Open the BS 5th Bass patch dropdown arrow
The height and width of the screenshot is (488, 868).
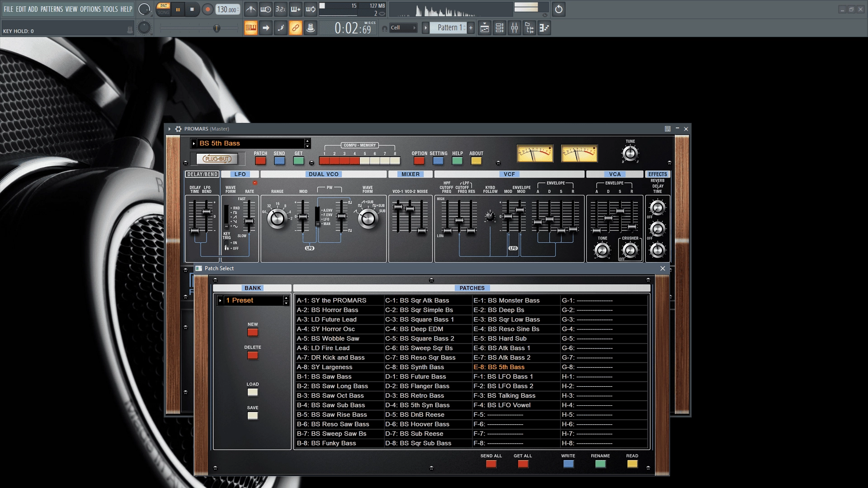pos(194,143)
